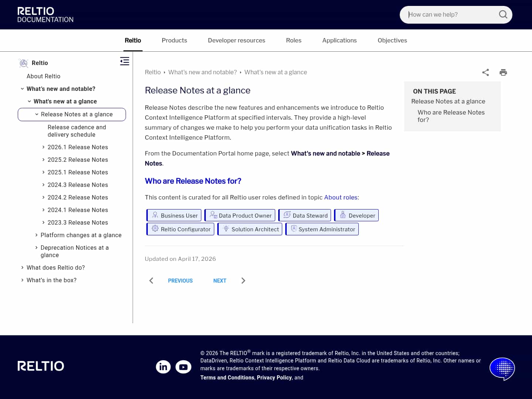Open the Terms and Conditions footer link
The height and width of the screenshot is (399, 532).
tap(227, 378)
